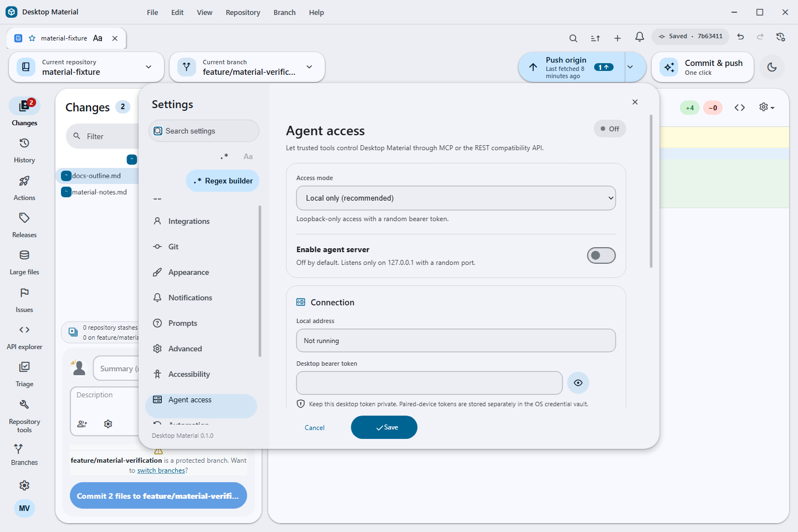
Task: Toggle the Enable agent server switch
Action: [x=601, y=255]
